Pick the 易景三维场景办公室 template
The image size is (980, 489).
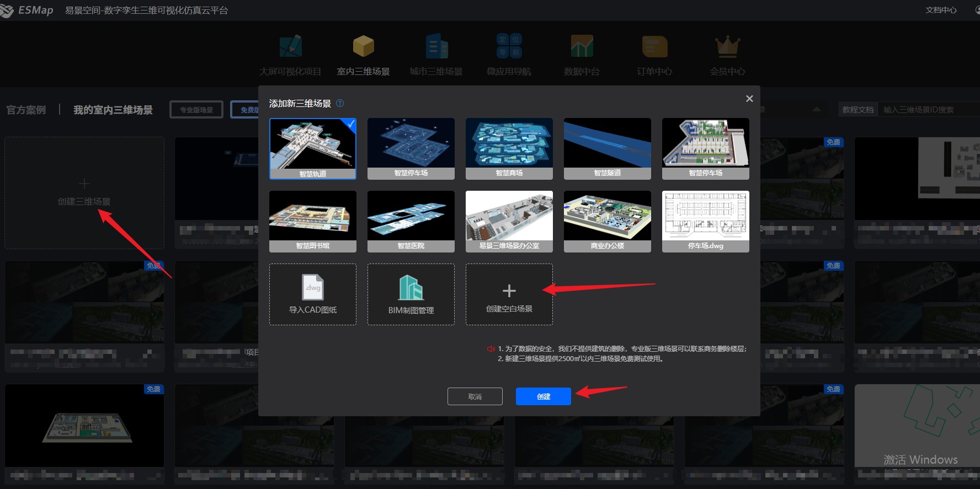tap(509, 222)
